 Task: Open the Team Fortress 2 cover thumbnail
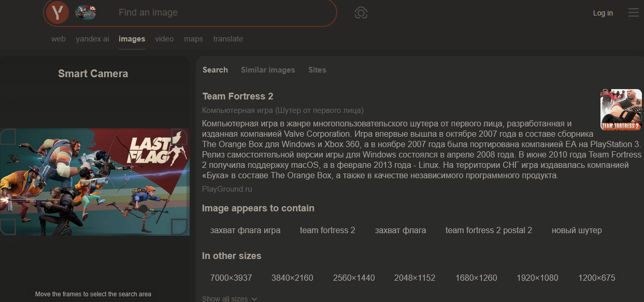point(621,109)
